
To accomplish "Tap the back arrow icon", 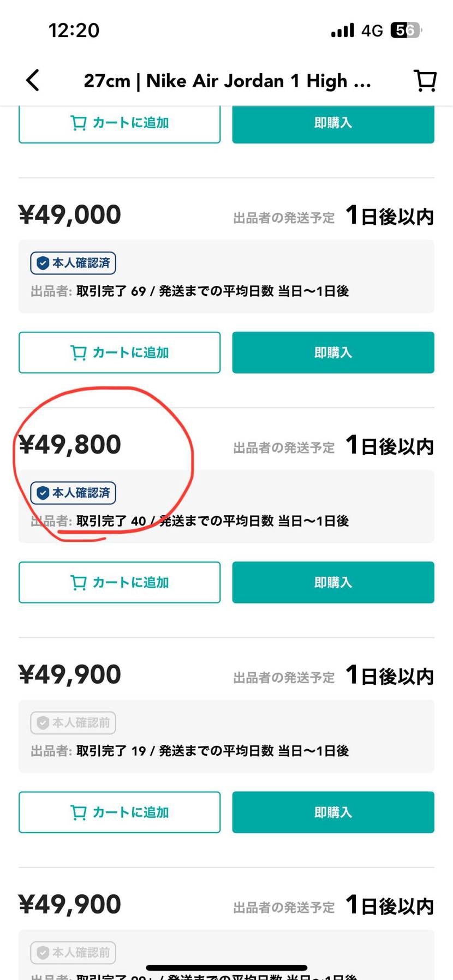I will [33, 80].
